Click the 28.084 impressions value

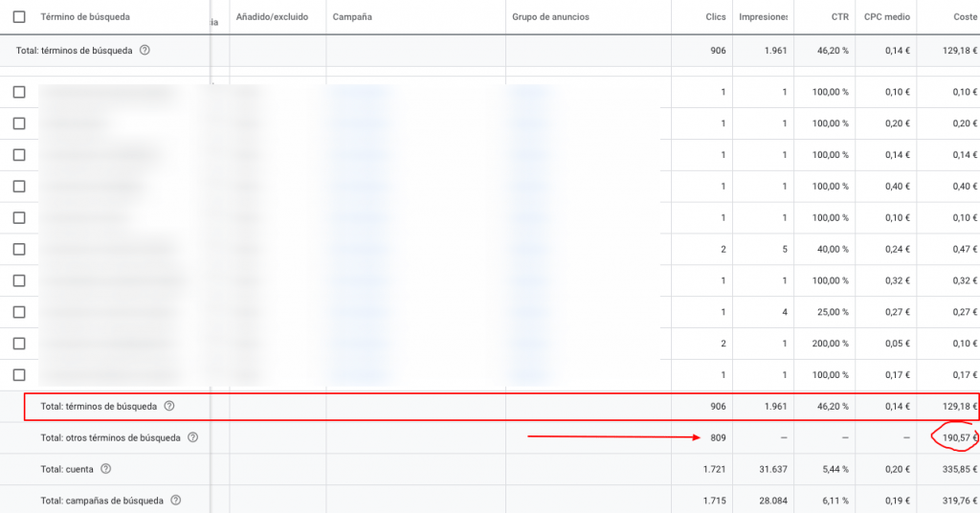tap(773, 501)
